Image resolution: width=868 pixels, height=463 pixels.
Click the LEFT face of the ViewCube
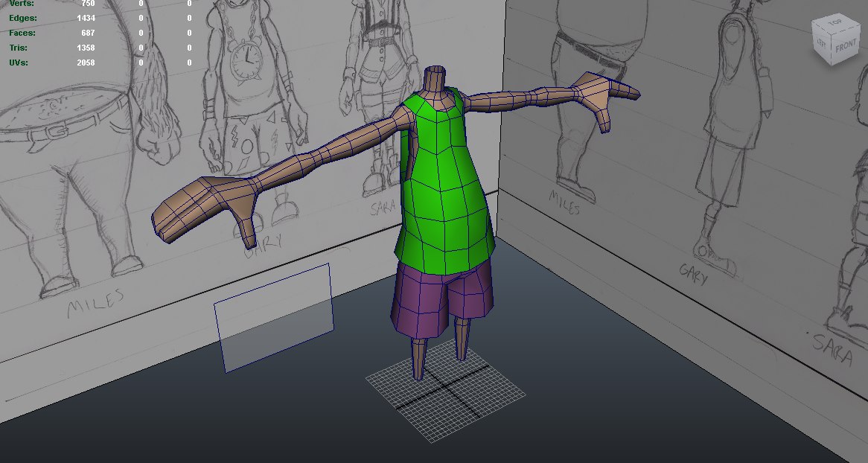click(x=821, y=42)
